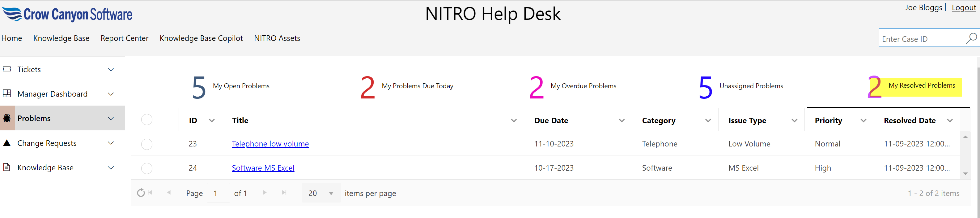Click the grid's scroll down arrow
Image resolution: width=980 pixels, height=218 pixels.
(965, 174)
